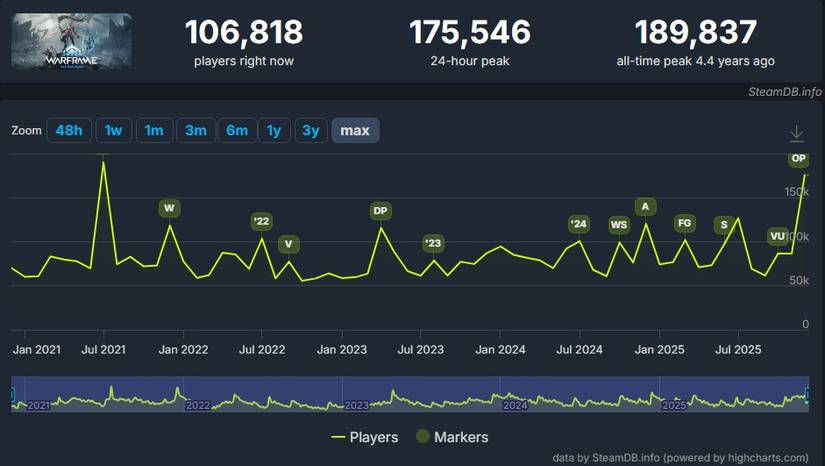Viewport: 825px width, 466px height.
Task: Click the 'OP' marker near peak
Action: click(x=798, y=159)
